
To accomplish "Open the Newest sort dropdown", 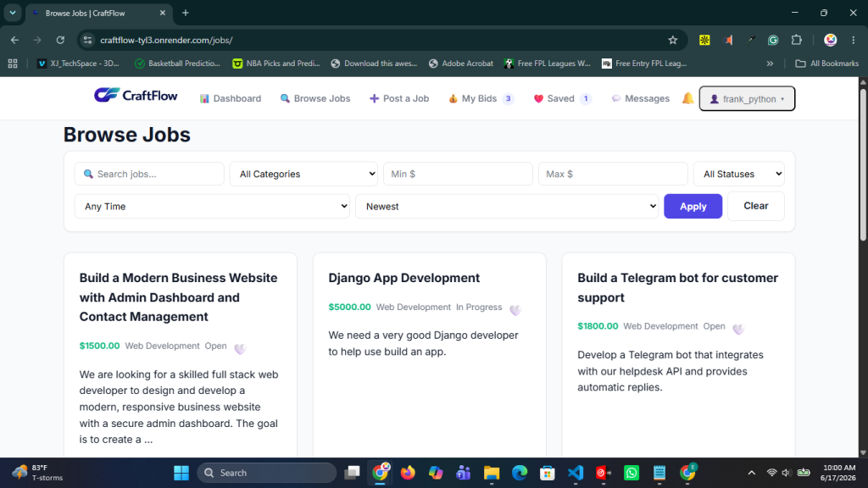I will (x=507, y=207).
